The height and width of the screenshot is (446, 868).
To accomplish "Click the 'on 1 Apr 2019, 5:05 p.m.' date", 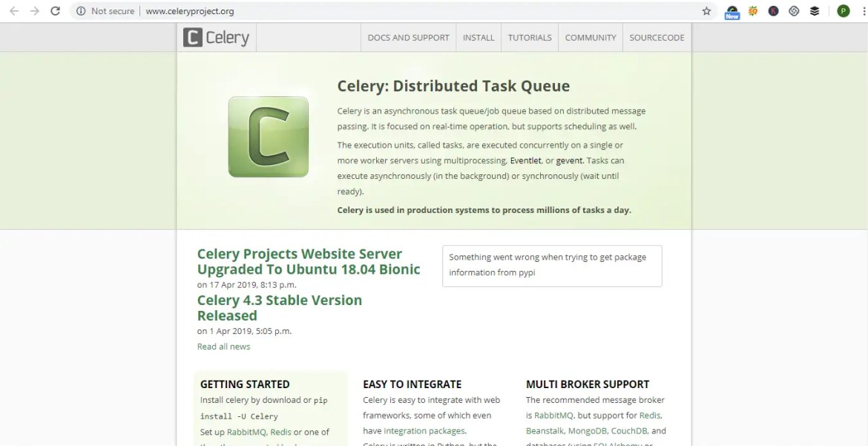I will tap(244, 331).
